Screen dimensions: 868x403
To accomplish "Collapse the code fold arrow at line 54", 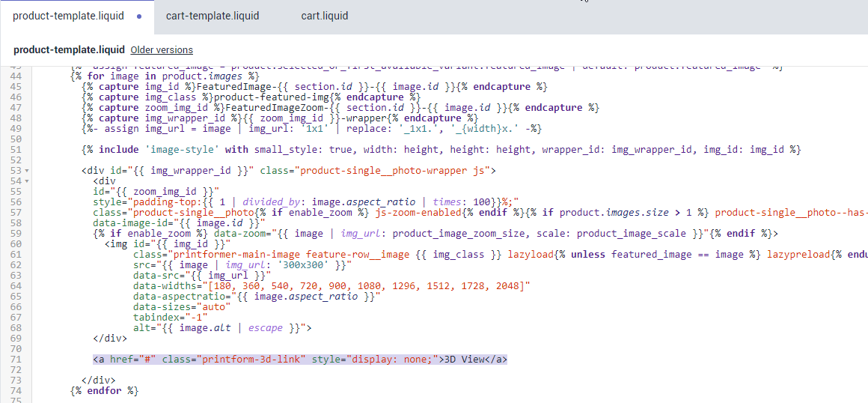I will (x=28, y=181).
